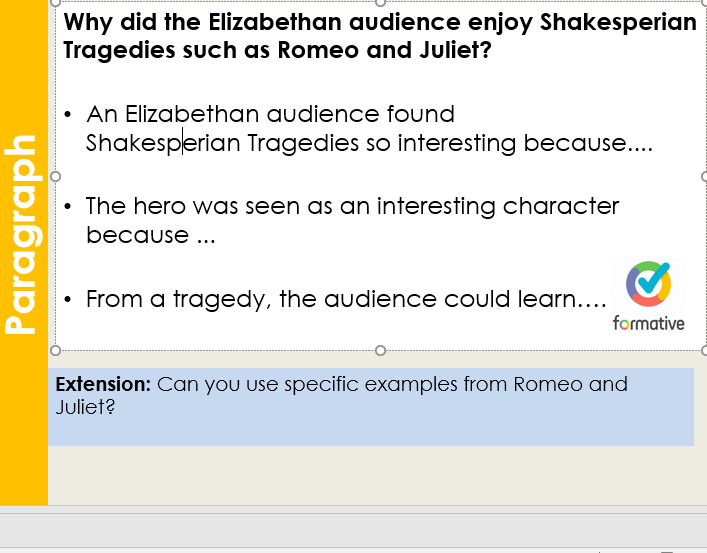The height and width of the screenshot is (553, 707).
Task: Click the bottom-left corner handle of the text box
Action: click(x=56, y=351)
